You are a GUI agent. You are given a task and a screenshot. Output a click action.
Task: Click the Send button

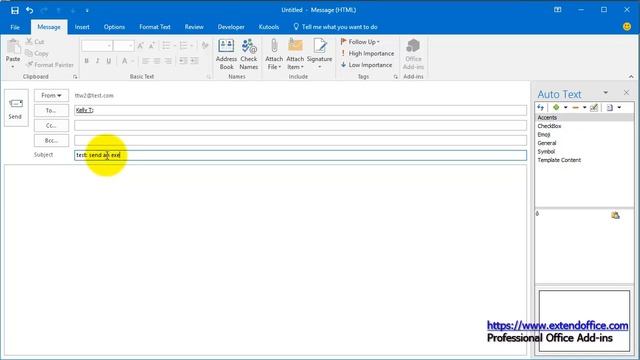(16, 108)
